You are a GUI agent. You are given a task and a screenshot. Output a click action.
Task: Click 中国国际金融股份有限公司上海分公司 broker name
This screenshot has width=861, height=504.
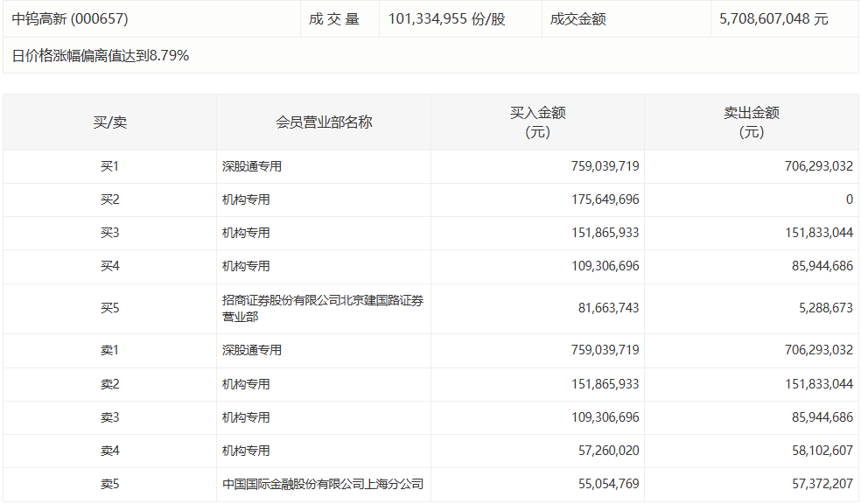click(x=324, y=484)
